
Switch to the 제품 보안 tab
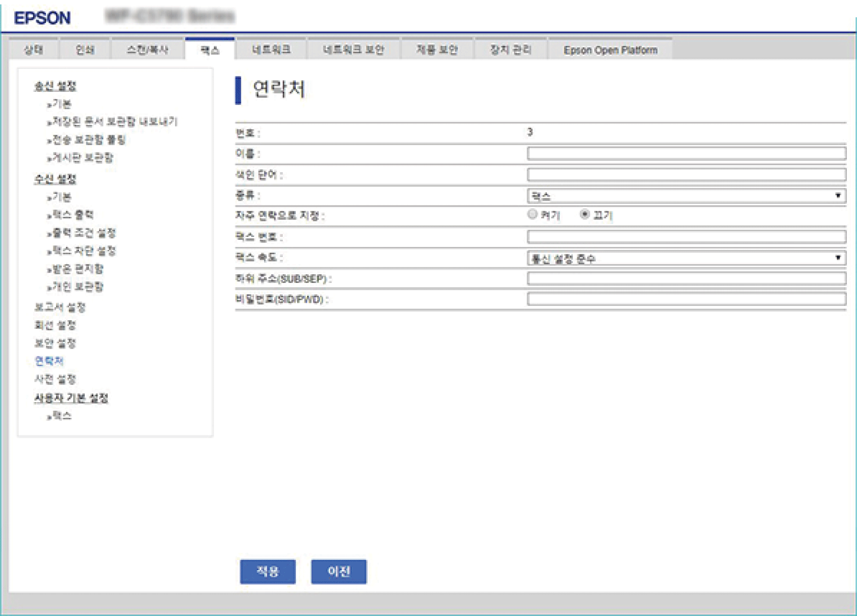(437, 50)
